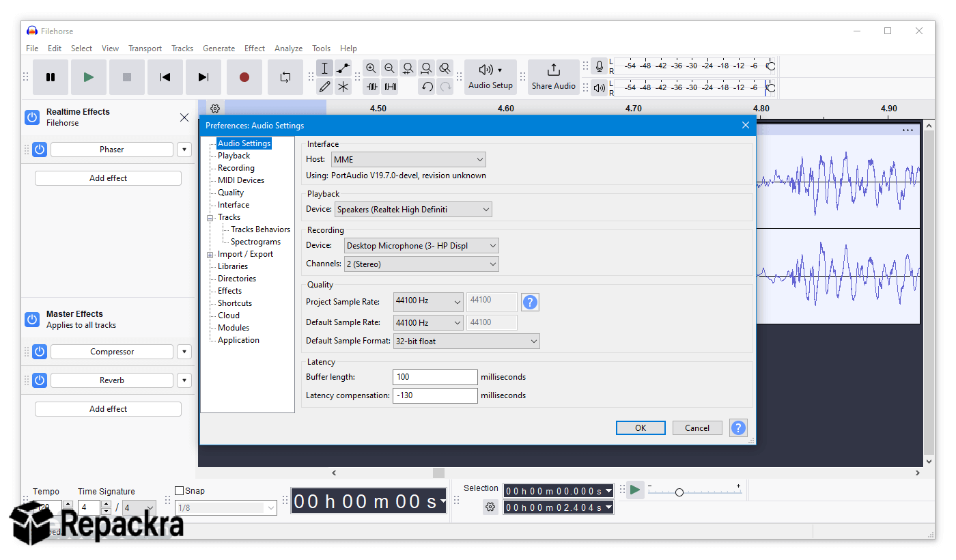Trim audio outside selection icon

(371, 87)
